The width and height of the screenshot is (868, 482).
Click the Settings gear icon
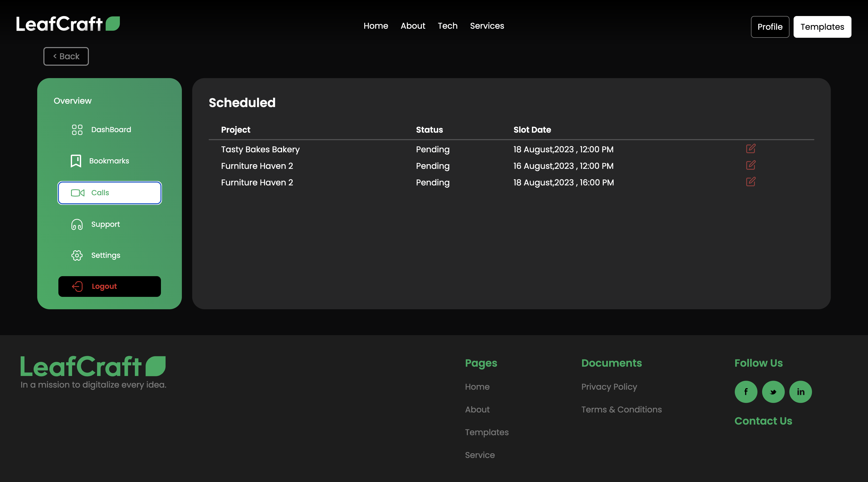tap(77, 255)
